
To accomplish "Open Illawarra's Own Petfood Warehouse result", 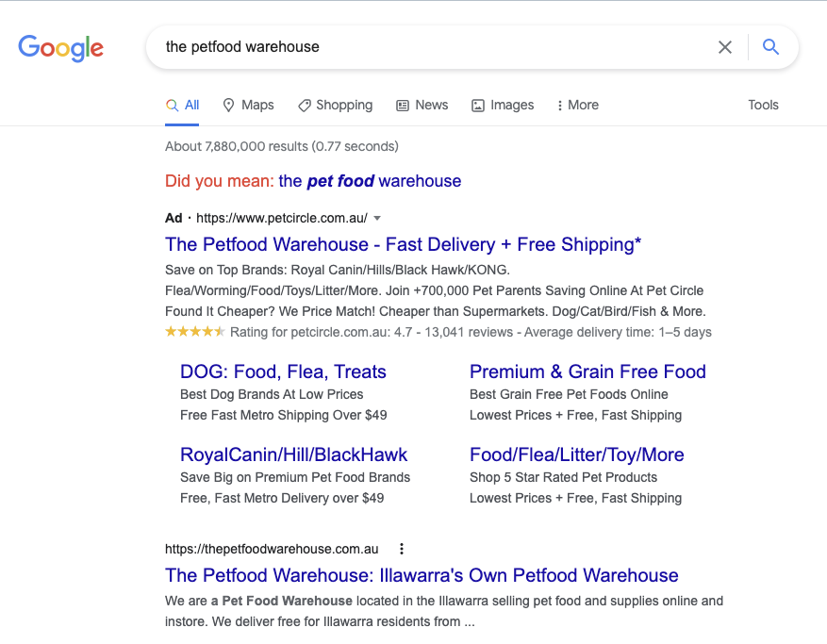I will [422, 575].
